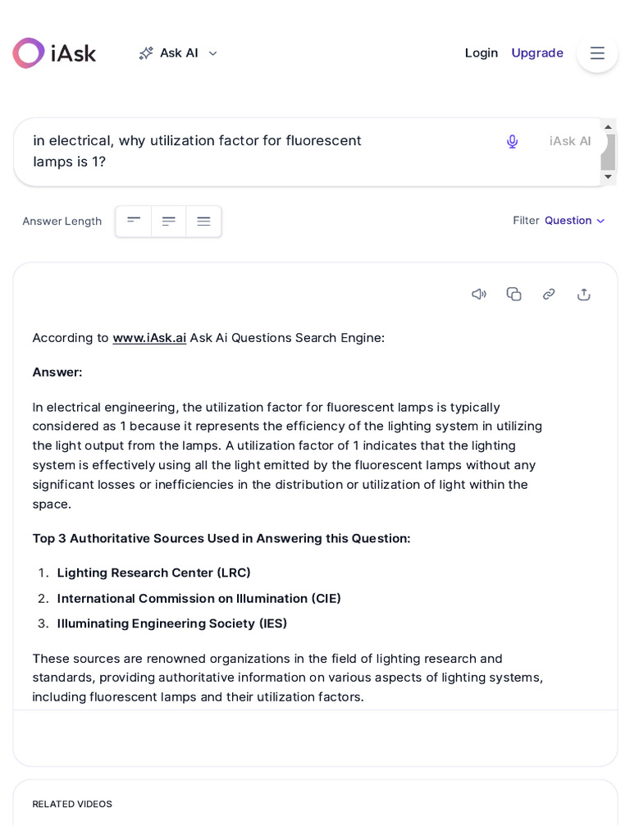This screenshot has height=840, width=630.
Task: Open the www.iAsk.ai link
Action: (x=149, y=338)
